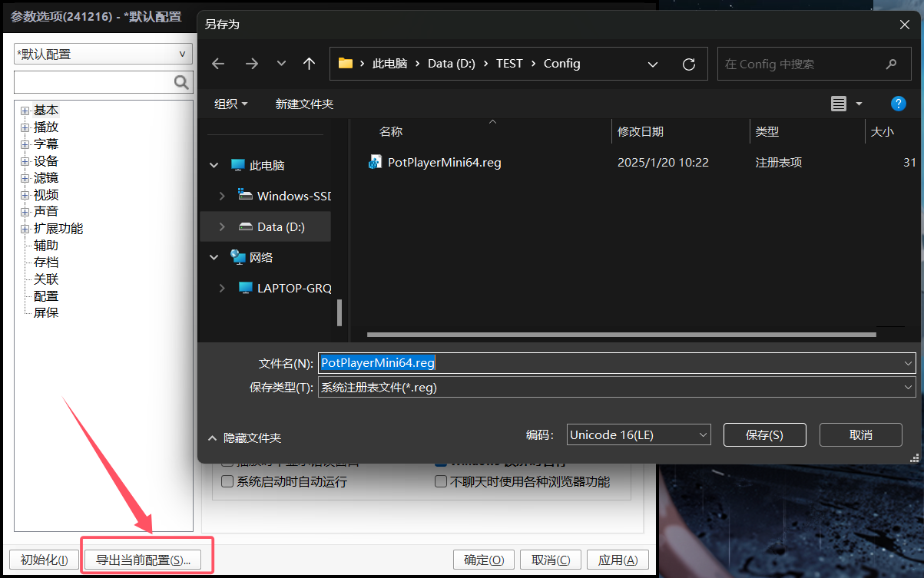Select 关联 in preferences tree

pos(46,279)
